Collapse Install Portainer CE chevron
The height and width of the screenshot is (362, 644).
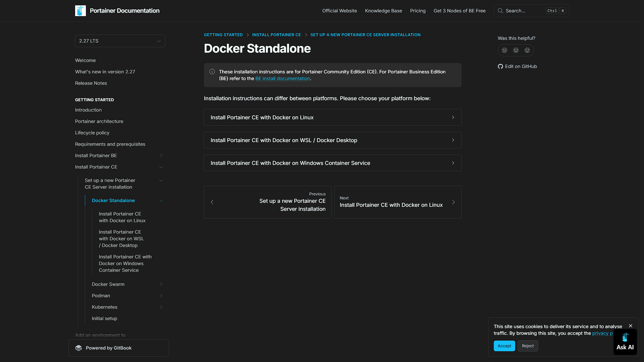[161, 167]
